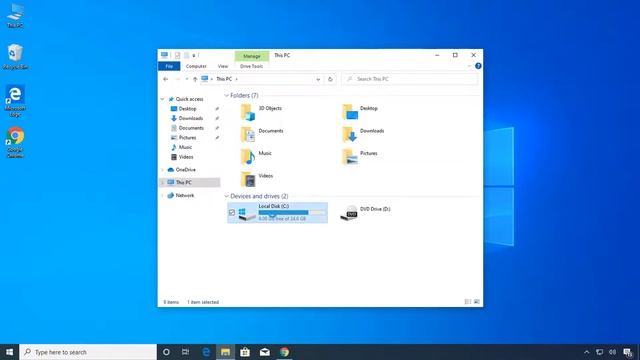The height and width of the screenshot is (360, 640).
Task: Expand the Network tree node
Action: coord(162,196)
